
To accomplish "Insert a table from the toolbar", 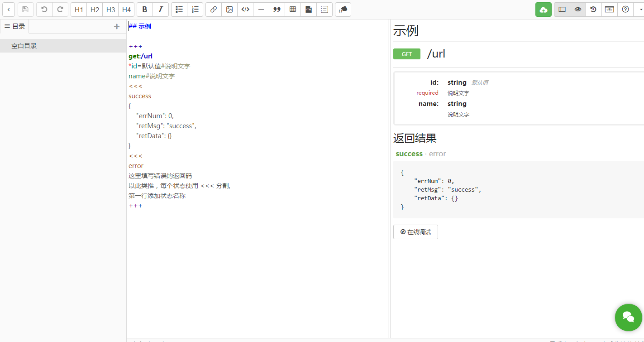I will pos(293,10).
